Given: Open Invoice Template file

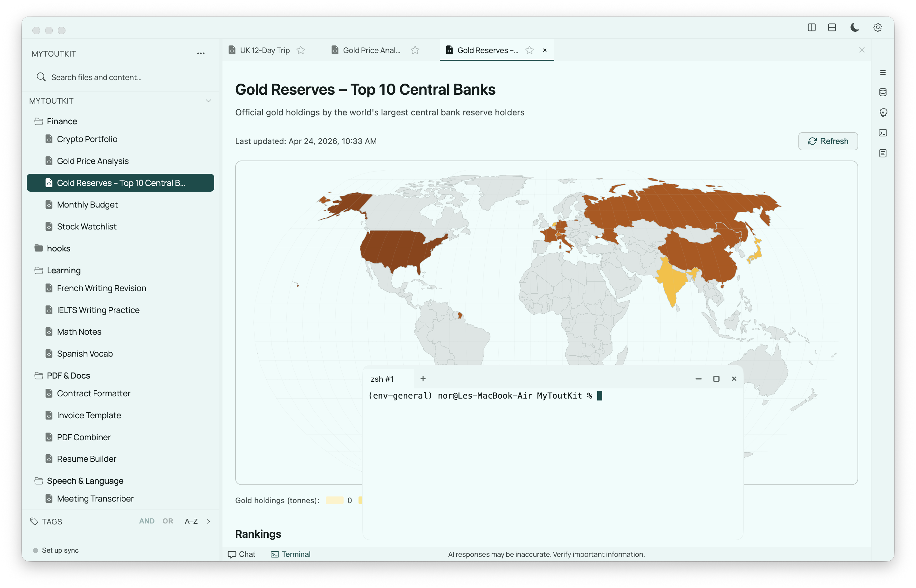Looking at the screenshot, I should click(x=89, y=415).
